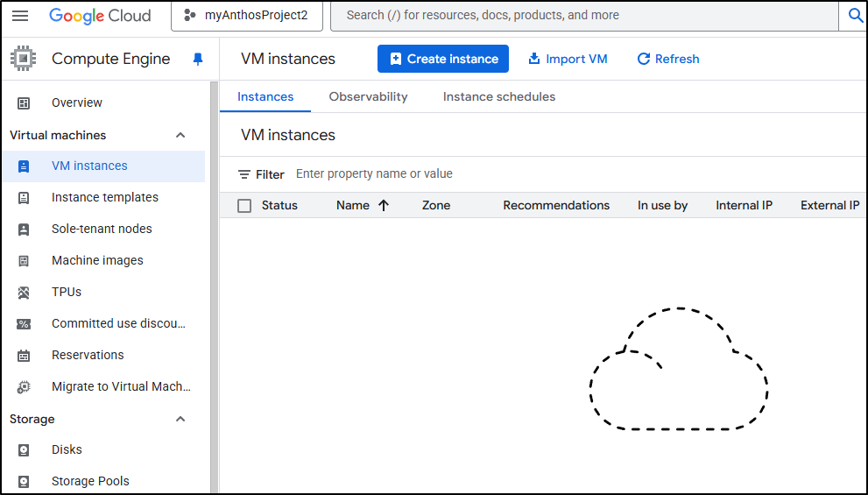
Task: Open the Instance schedules tab
Action: pyautogui.click(x=498, y=96)
